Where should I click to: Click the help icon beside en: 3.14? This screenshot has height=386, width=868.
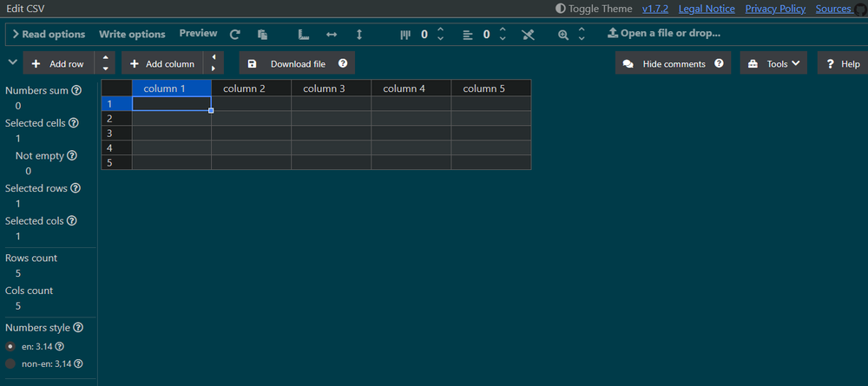tap(60, 346)
